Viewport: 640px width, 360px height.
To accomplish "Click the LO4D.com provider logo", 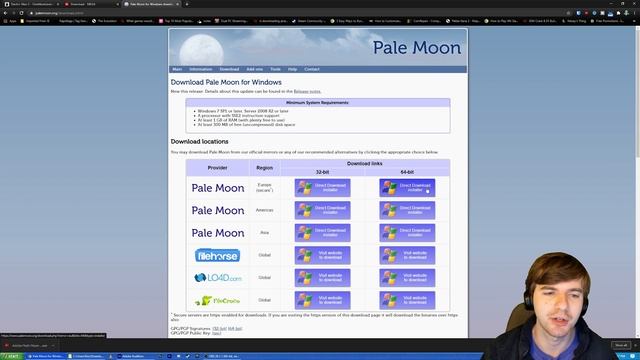I will (x=218, y=278).
